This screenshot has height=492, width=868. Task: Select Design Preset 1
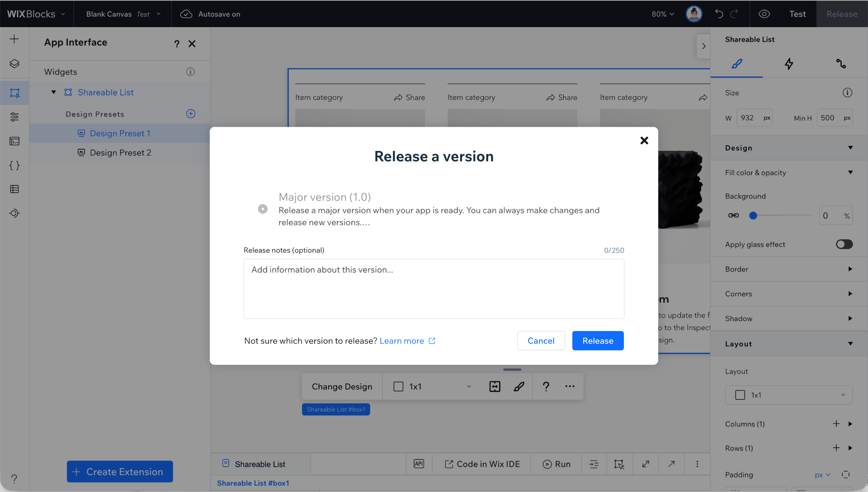[120, 133]
